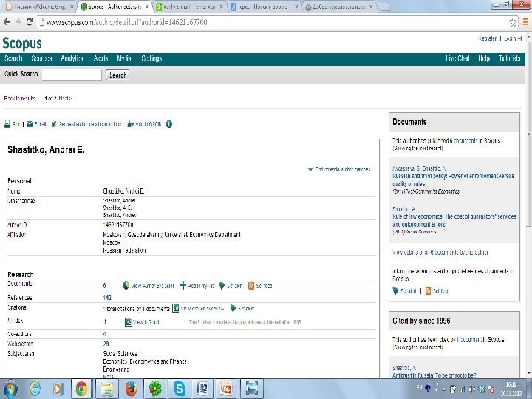Open View citation overview chart icon
This screenshot has height=399, width=532.
click(x=175, y=308)
